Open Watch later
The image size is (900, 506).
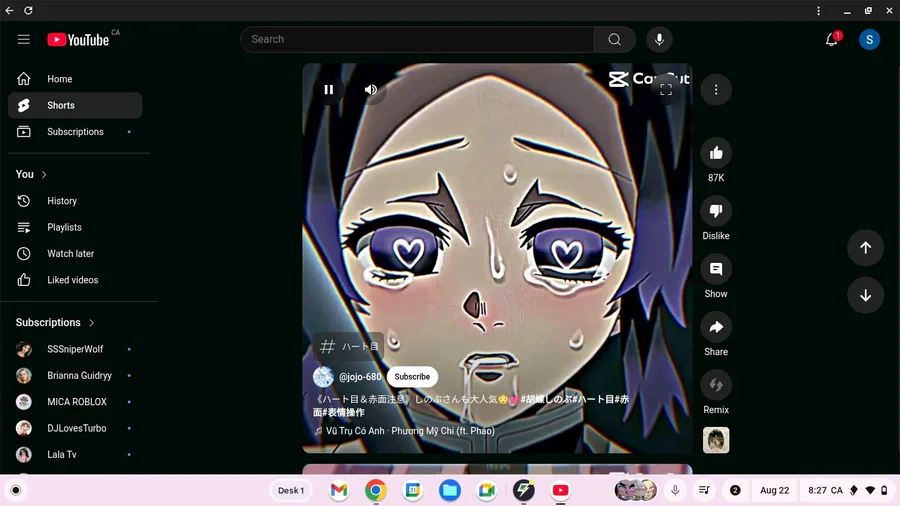(75, 254)
